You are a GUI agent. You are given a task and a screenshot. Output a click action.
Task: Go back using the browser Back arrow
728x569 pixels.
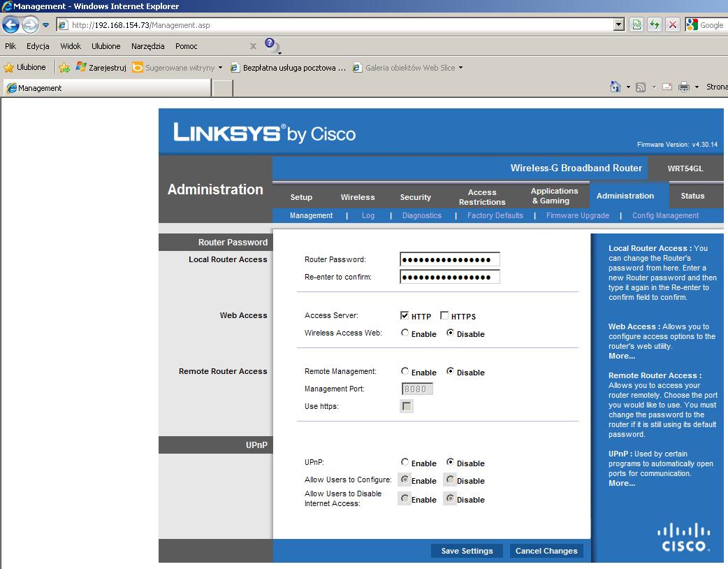10,24
